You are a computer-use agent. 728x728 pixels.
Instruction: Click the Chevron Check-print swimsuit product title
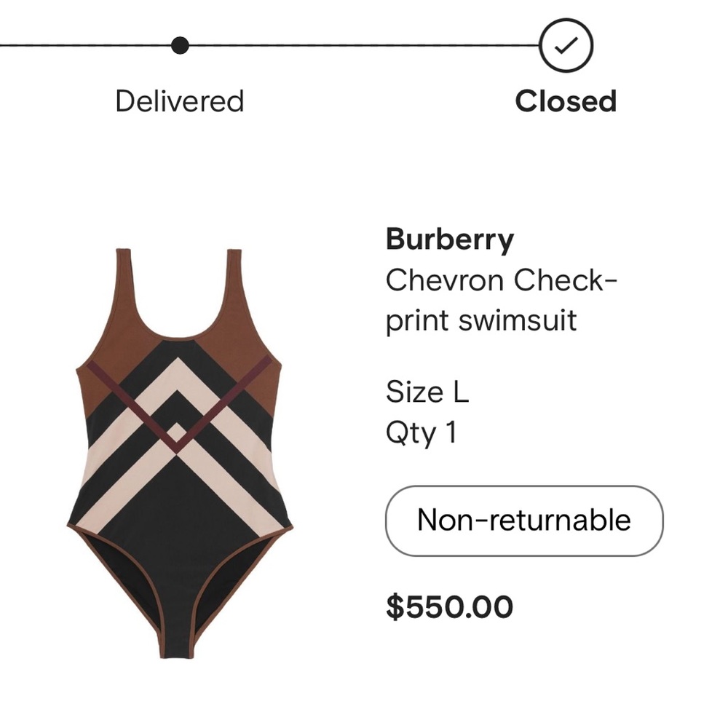pos(495,298)
